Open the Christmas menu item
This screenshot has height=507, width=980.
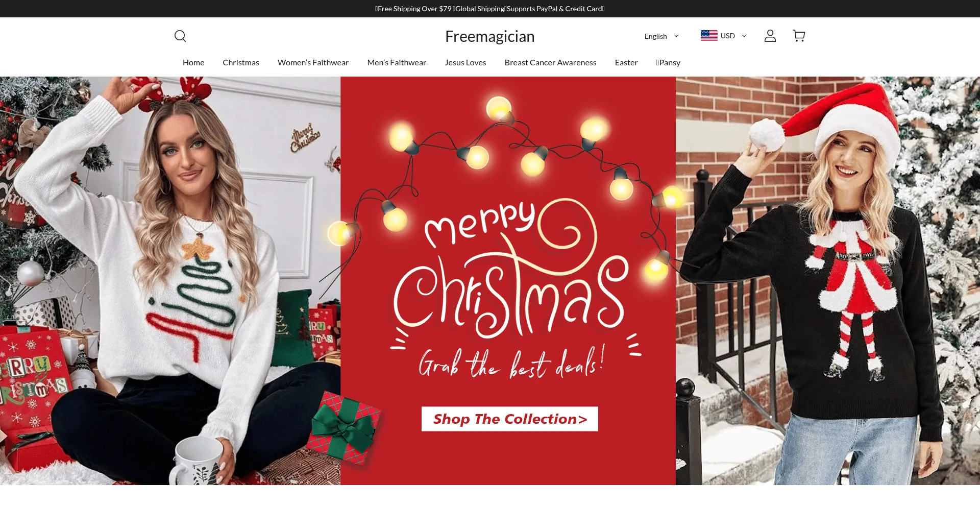point(241,62)
